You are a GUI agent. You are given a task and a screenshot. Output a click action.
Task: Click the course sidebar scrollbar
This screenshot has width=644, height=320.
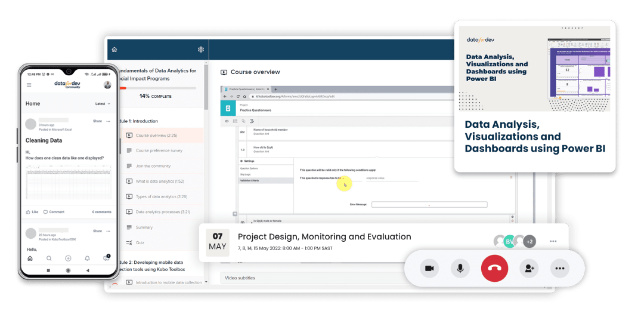tap(206, 88)
